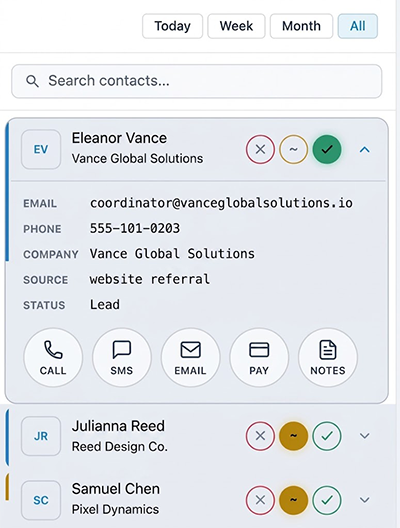Click the SC avatar badge
This screenshot has width=400, height=528.
click(x=41, y=500)
